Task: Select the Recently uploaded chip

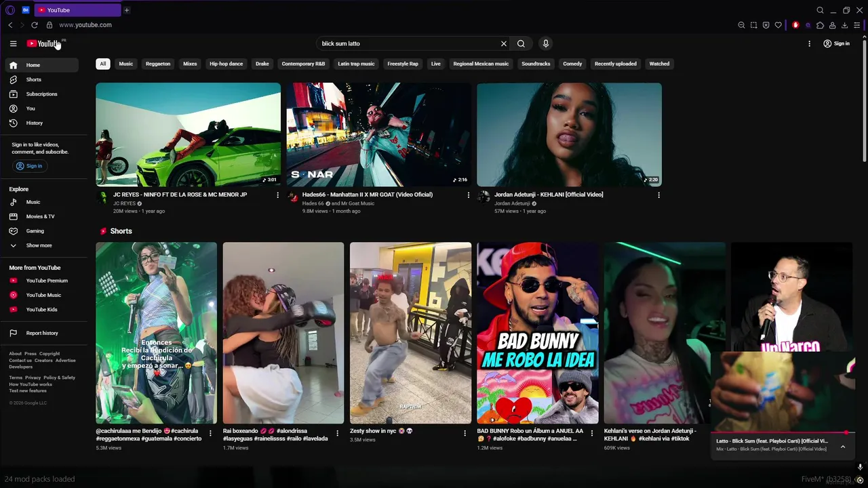Action: tap(616, 64)
